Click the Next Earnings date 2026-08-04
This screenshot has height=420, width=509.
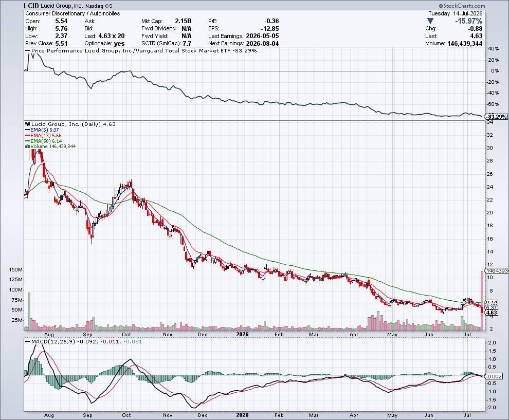tap(262, 43)
